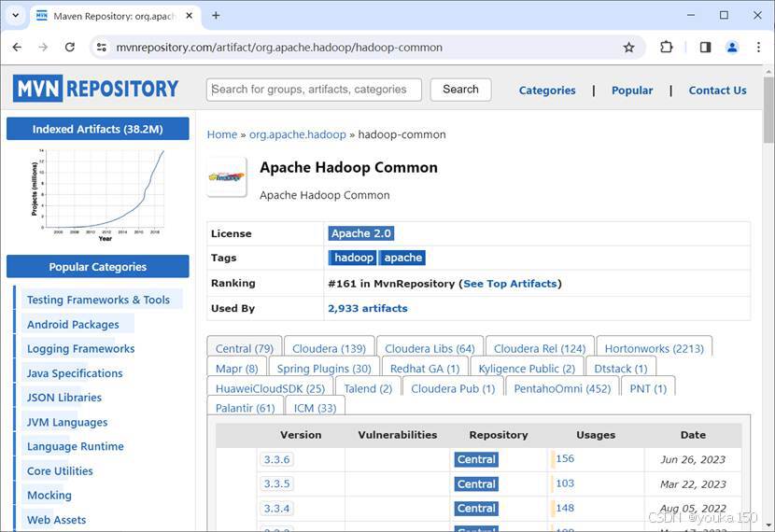Click the browser back arrow

point(18,48)
